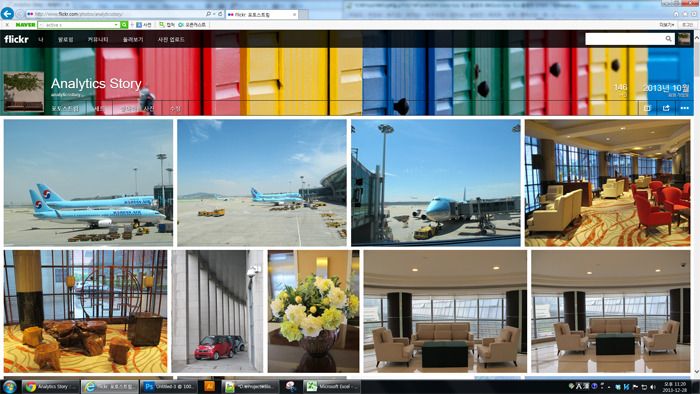Go back with the browser back arrow
Viewport: 700px width, 394px height.
tap(8, 13)
